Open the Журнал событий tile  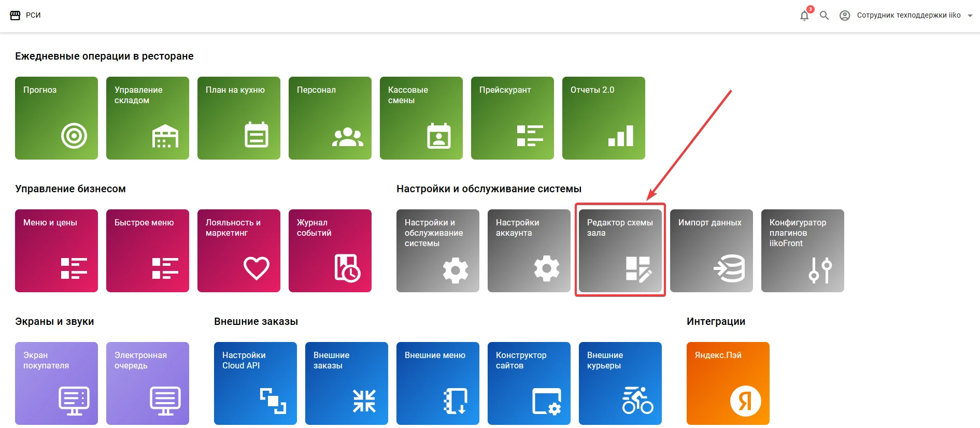[330, 251]
